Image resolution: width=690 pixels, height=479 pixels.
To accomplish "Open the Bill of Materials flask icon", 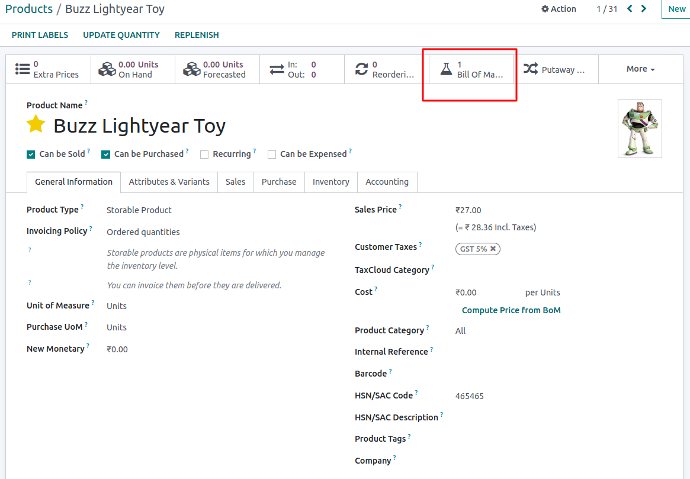I will [x=446, y=69].
